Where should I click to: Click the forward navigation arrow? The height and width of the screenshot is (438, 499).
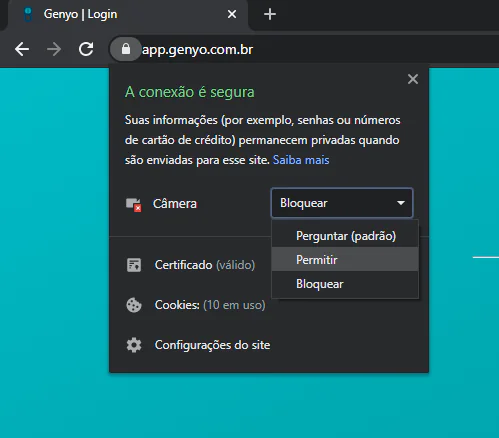tap(54, 49)
